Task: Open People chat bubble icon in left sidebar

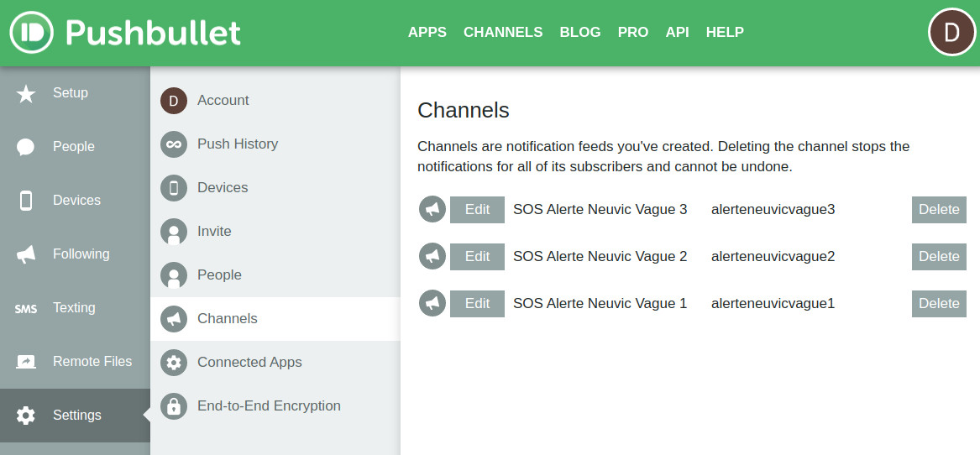Action: 26,147
